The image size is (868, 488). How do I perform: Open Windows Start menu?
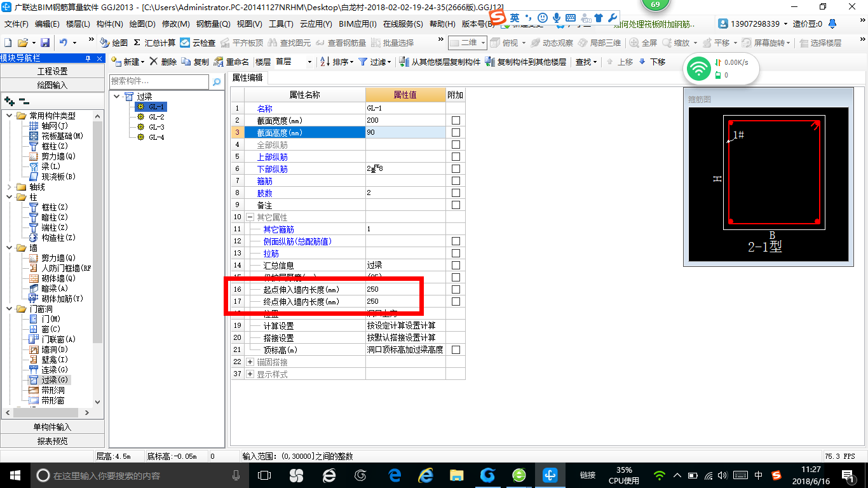tap(14, 475)
